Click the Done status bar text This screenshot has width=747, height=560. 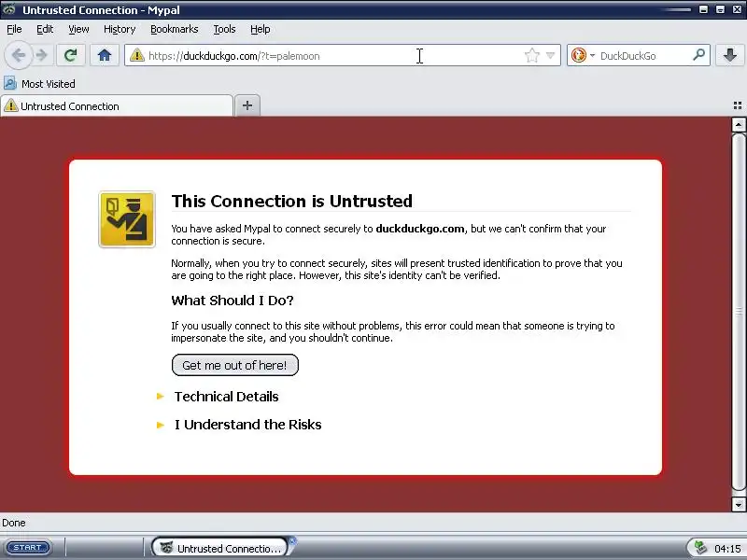tap(14, 523)
